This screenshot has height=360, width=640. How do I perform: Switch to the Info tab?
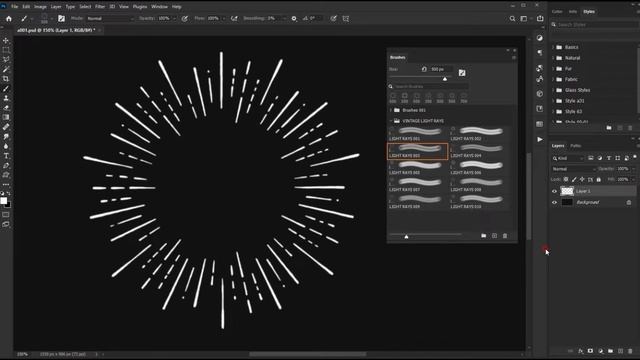573,12
